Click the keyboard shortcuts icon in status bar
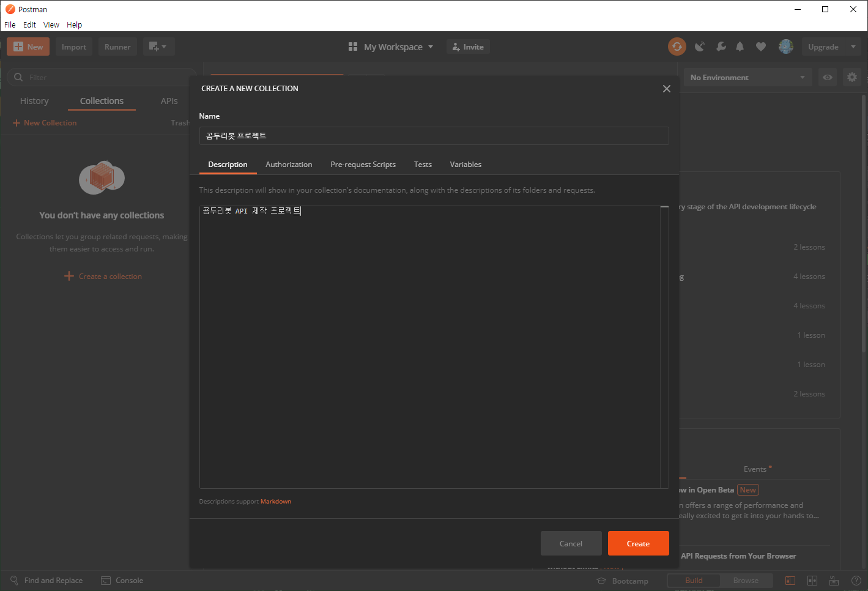The width and height of the screenshot is (868, 591). (834, 581)
